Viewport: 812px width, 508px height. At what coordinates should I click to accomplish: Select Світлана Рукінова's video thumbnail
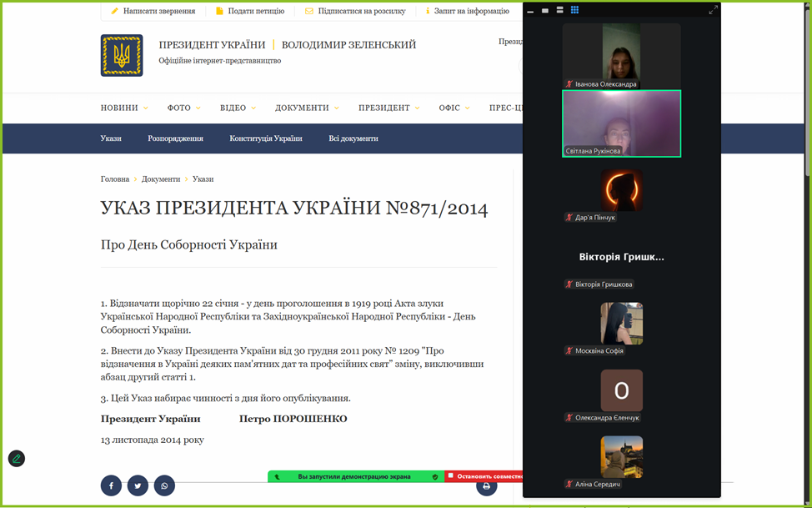point(621,123)
